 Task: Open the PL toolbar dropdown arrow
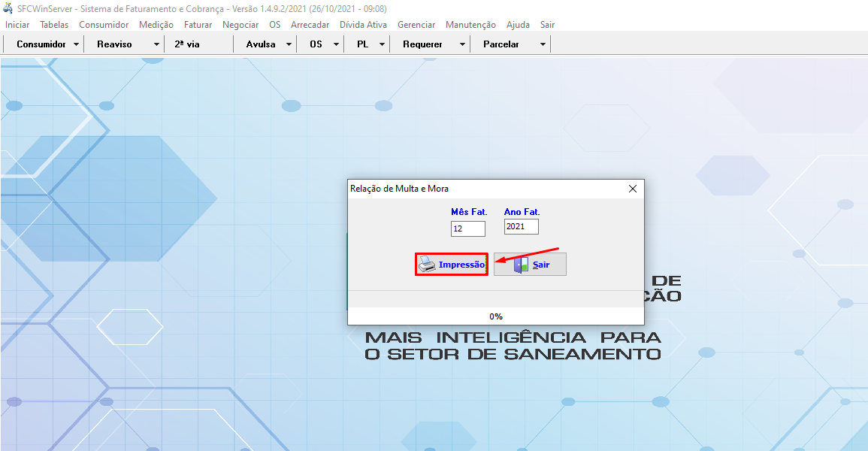(382, 44)
